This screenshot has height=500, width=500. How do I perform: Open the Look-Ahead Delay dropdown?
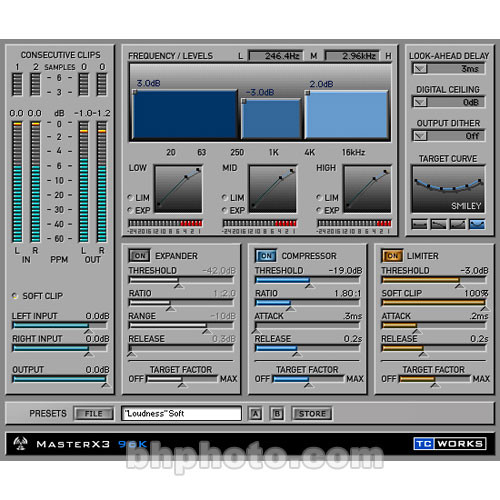420,69
